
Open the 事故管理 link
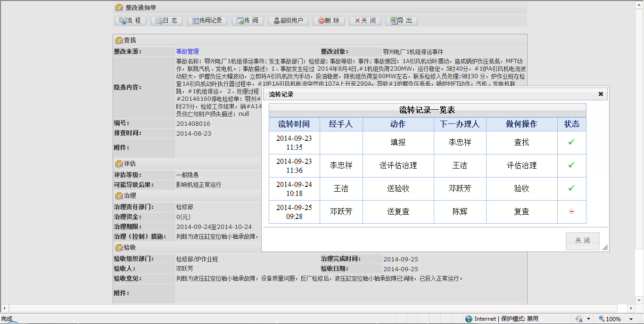pos(187,51)
